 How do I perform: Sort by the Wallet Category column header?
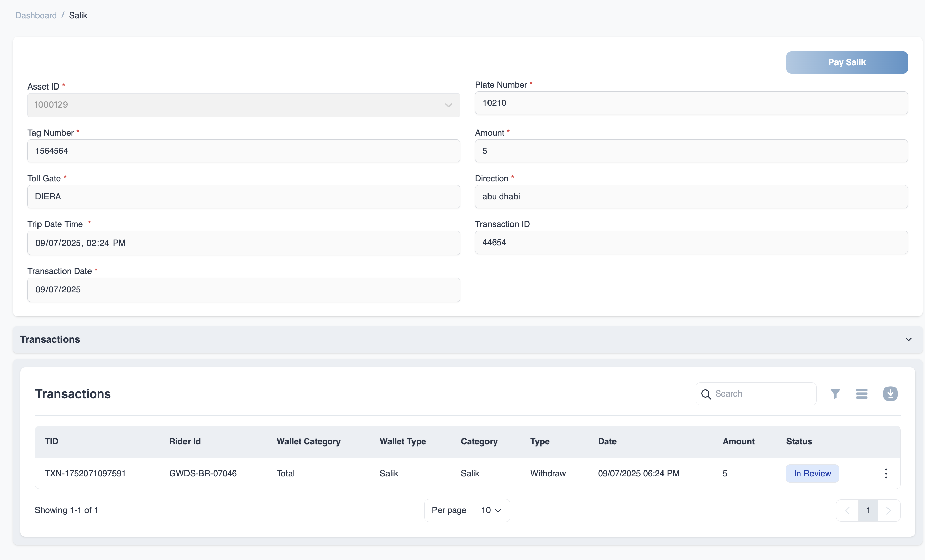308,441
